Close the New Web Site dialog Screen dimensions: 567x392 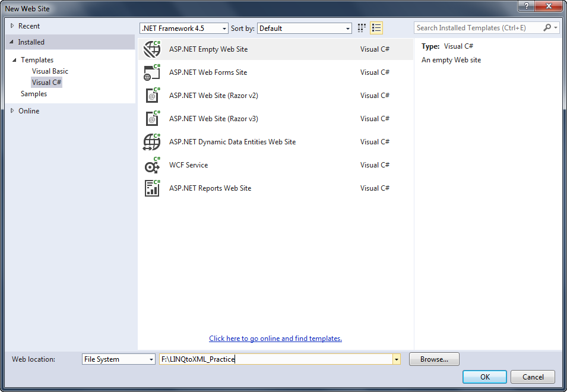pyautogui.click(x=548, y=6)
